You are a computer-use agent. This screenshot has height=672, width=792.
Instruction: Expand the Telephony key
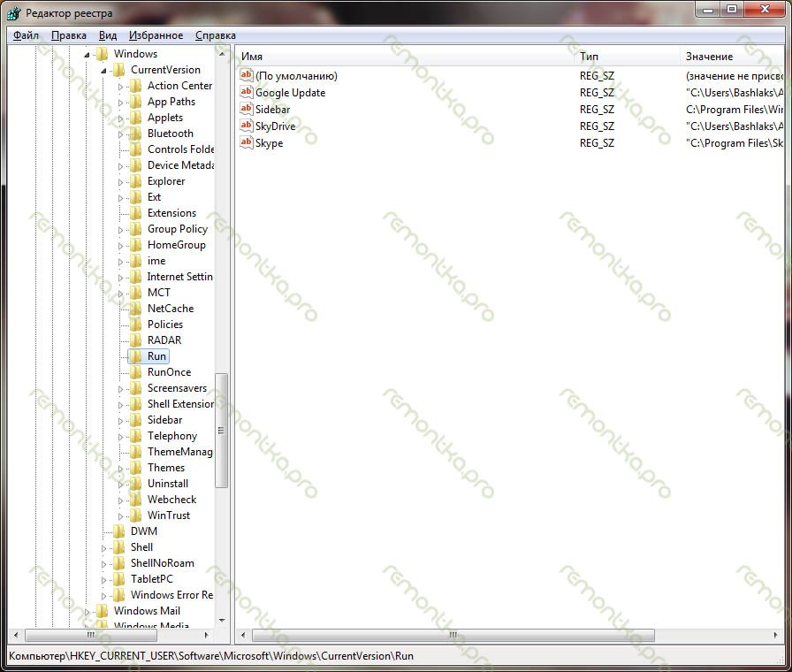point(120,437)
